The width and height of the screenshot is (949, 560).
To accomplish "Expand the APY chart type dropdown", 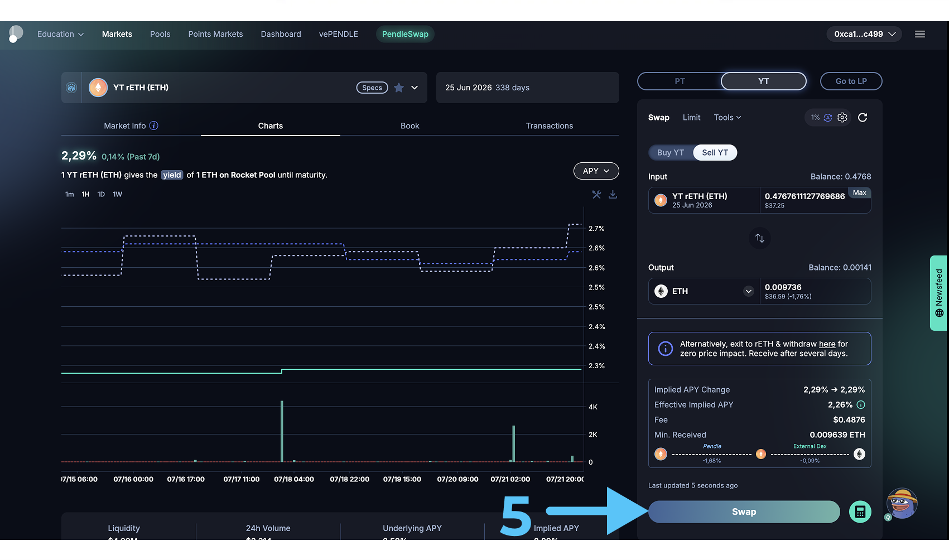I will 596,171.
